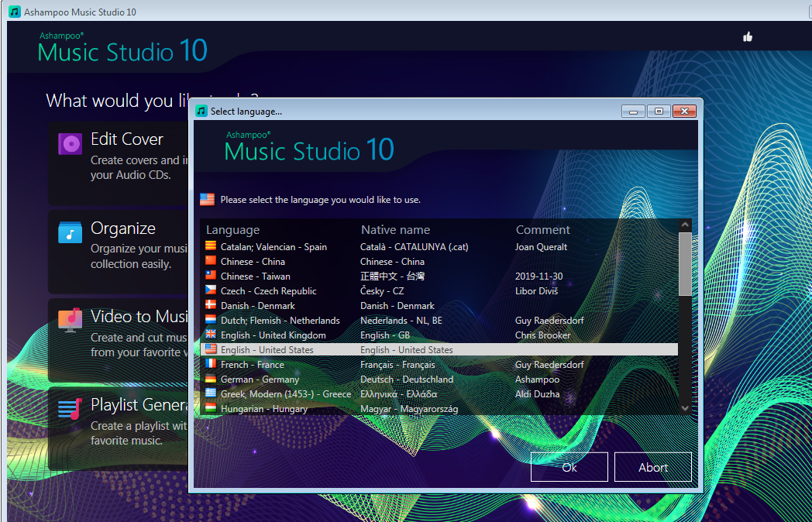
Task: Select English - United States language row
Action: 439,349
